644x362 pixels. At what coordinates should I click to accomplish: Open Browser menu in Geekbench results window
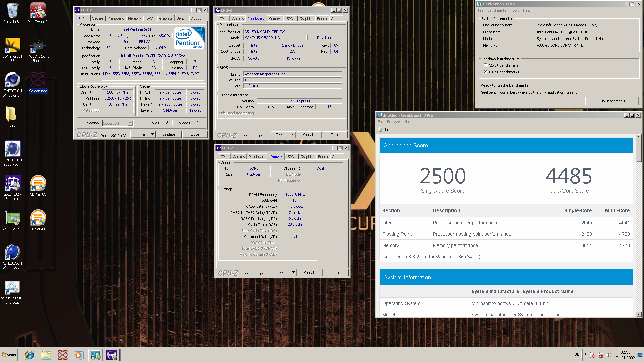[x=393, y=122]
